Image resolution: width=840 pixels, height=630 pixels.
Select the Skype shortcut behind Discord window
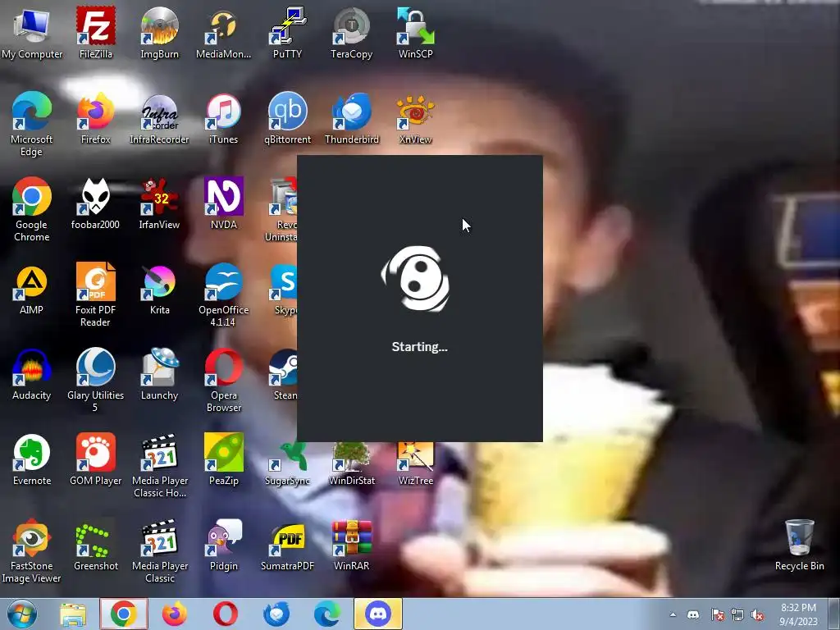click(284, 288)
